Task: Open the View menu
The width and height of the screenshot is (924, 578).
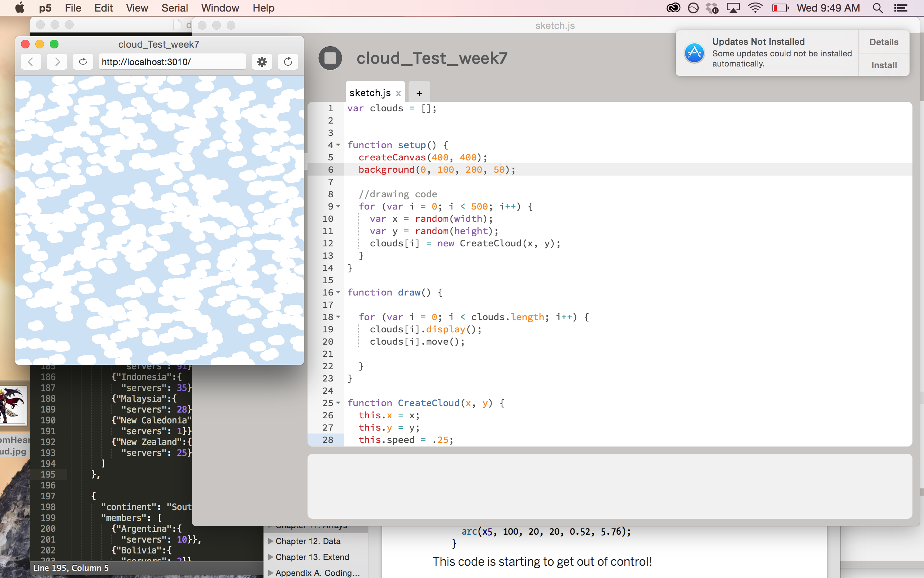Action: 137,8
